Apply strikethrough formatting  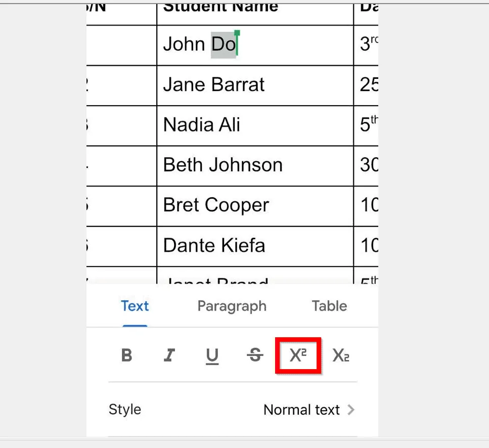point(254,355)
